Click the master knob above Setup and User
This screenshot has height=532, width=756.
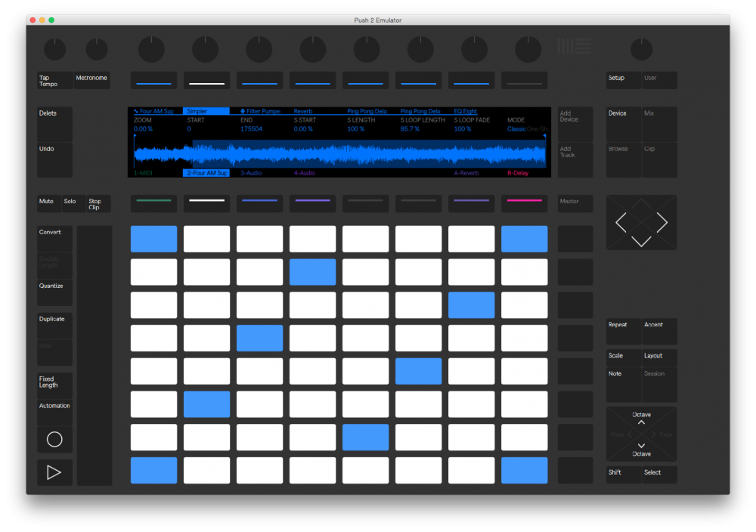click(641, 49)
